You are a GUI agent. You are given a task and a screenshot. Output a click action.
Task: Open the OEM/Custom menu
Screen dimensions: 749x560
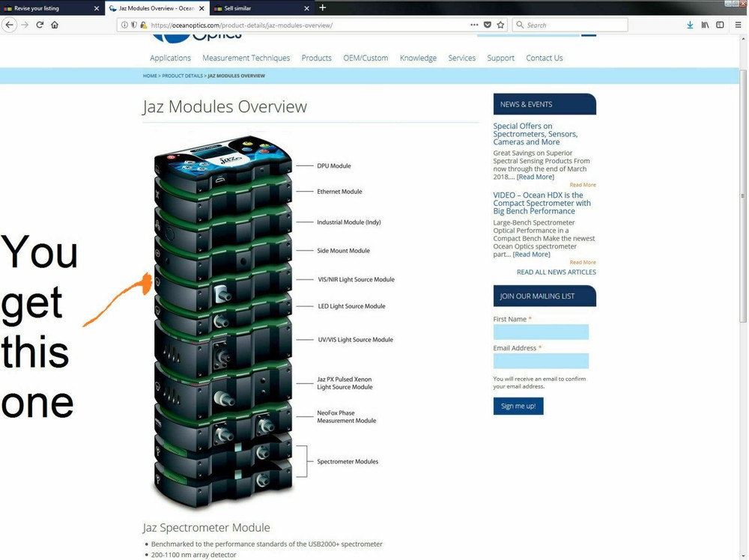tap(366, 58)
